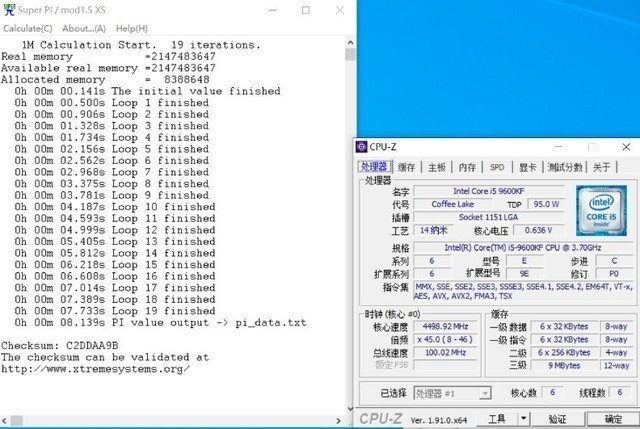The image size is (640, 429).
Task: Click the 工具 button in CPU-Z
Action: tap(497, 419)
